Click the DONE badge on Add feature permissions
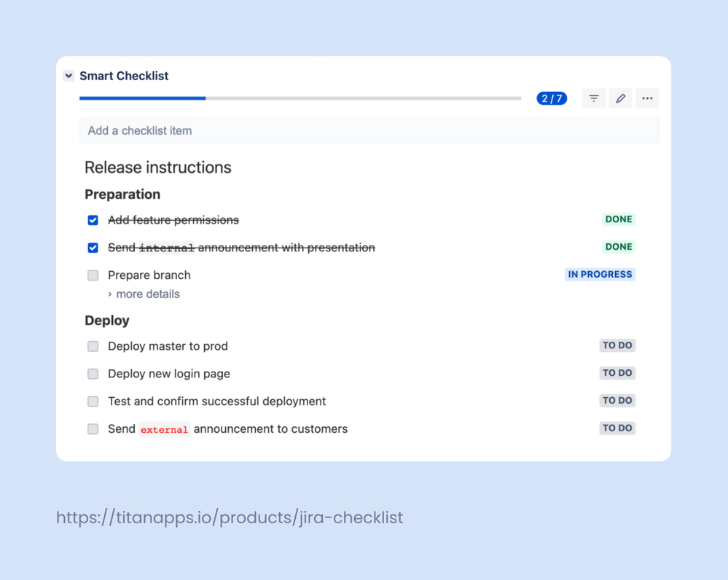 click(618, 219)
